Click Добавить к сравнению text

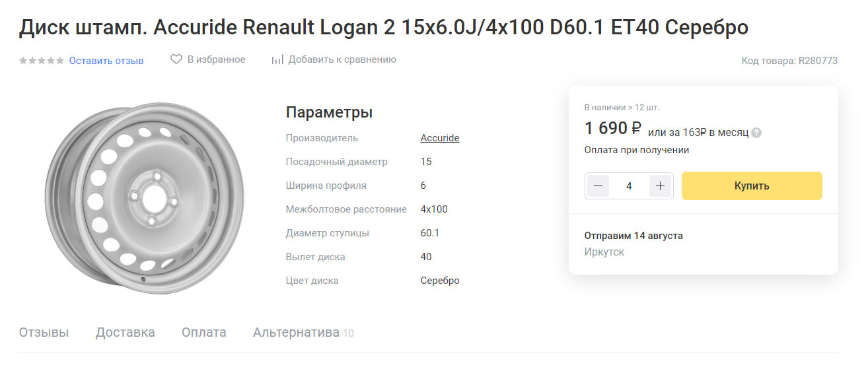pyautogui.click(x=342, y=59)
